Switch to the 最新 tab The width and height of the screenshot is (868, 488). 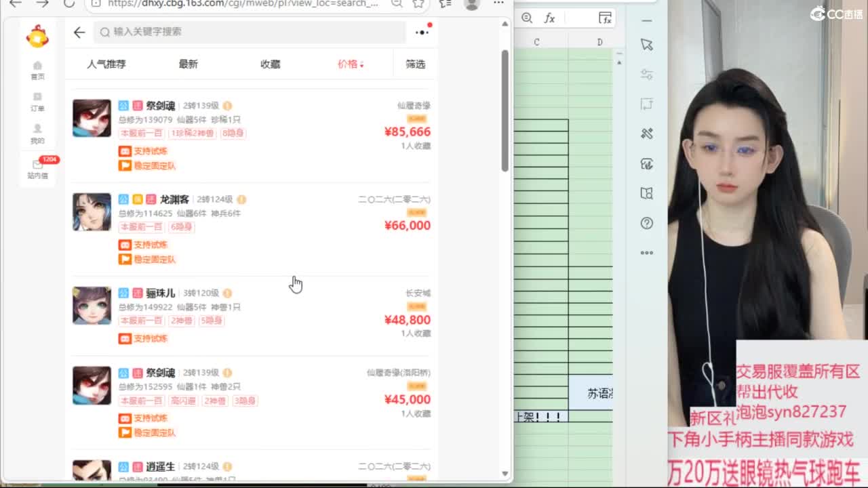click(188, 64)
